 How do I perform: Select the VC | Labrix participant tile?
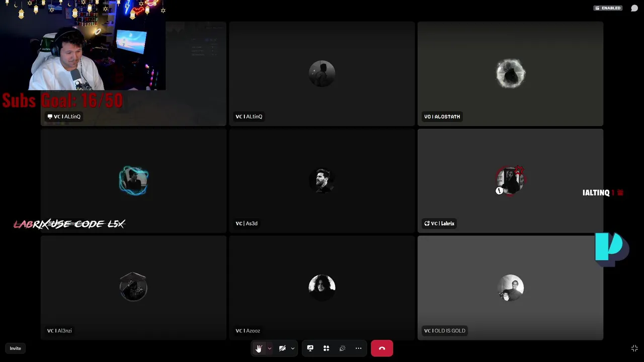tap(510, 180)
